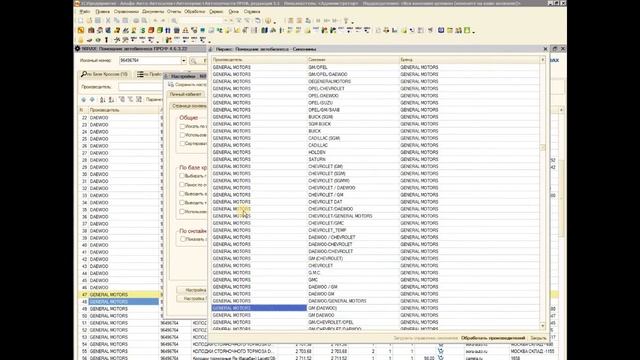Select the OPEL/ISUZU synonym row

coord(375,102)
